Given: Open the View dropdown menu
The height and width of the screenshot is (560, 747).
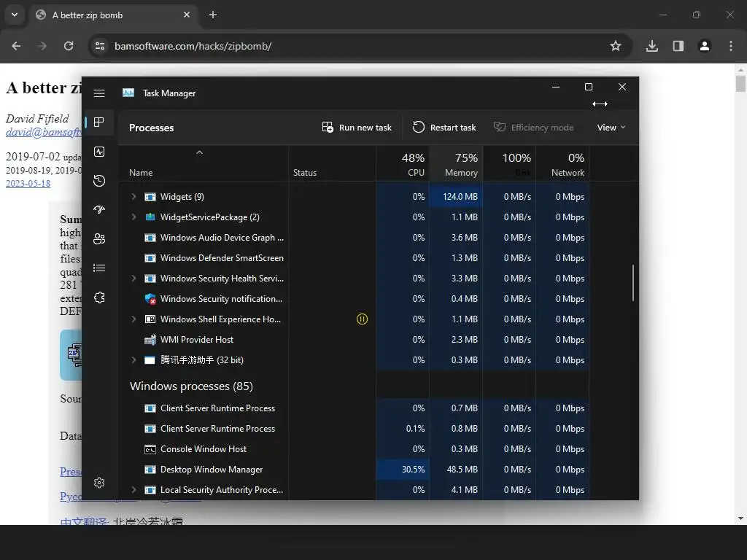Looking at the screenshot, I should pos(611,128).
